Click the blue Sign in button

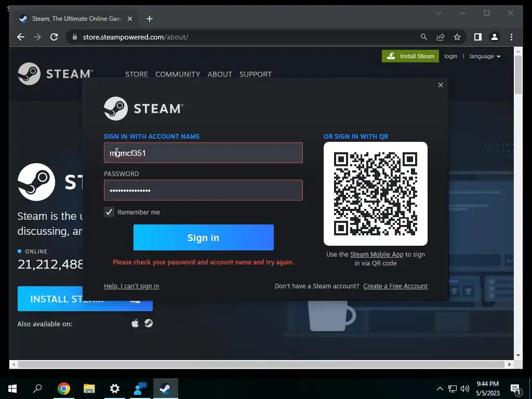click(x=204, y=237)
